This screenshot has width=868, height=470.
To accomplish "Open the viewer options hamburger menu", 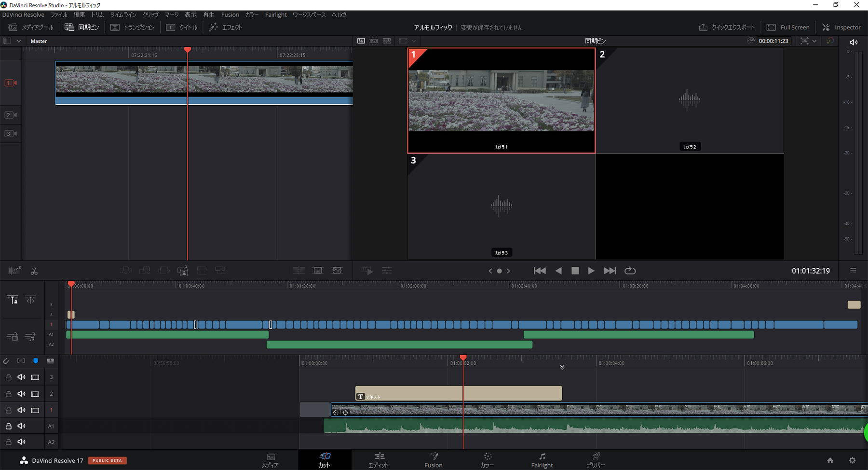I will coord(853,271).
